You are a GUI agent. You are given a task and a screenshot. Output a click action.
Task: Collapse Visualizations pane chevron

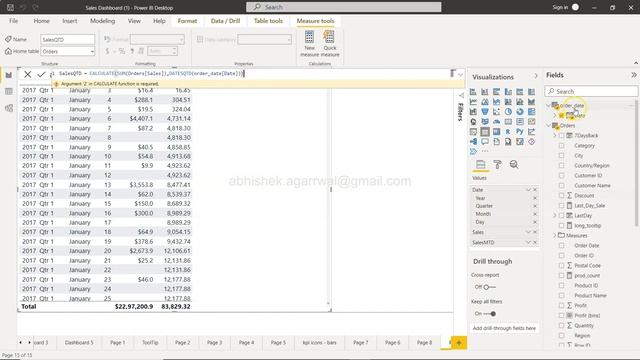click(x=536, y=76)
